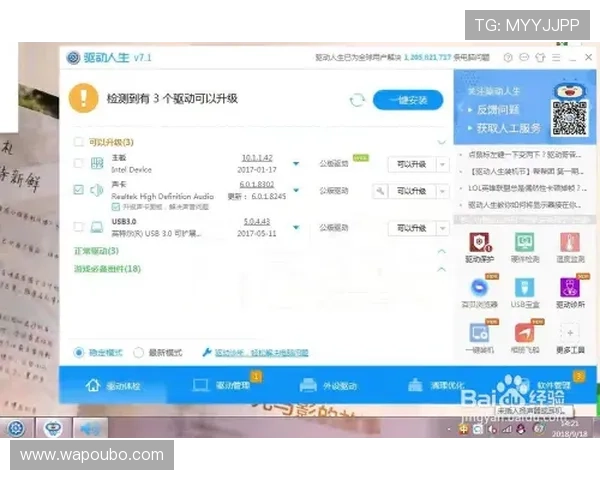Select the 稳定模式 radio button
The image size is (600, 480).
pos(79,352)
